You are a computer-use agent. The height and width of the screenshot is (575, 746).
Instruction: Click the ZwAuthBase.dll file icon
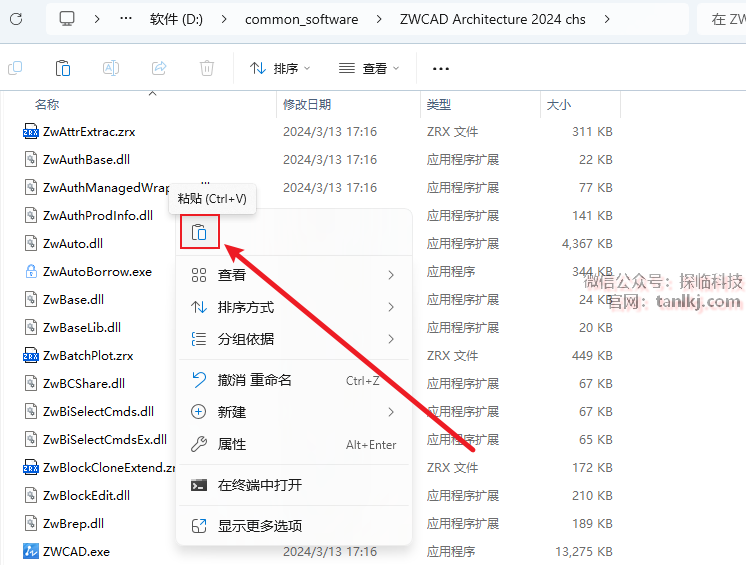click(x=31, y=159)
